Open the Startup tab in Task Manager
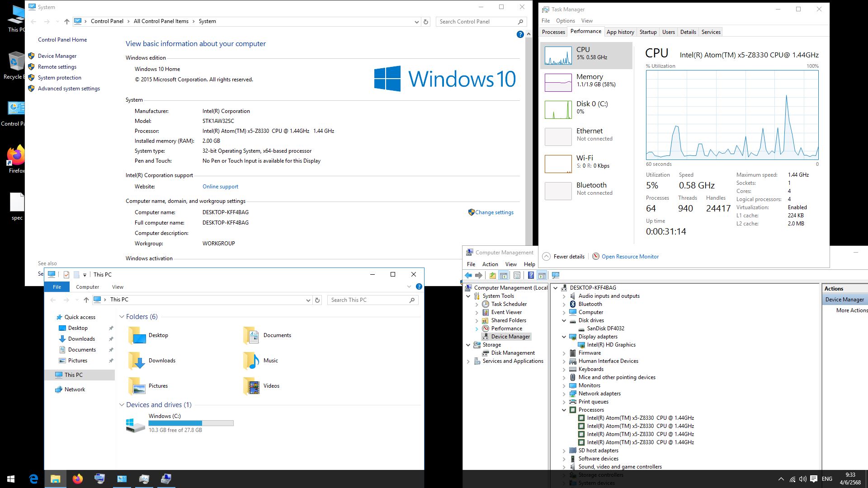Viewport: 868px width, 488px height. coord(648,32)
